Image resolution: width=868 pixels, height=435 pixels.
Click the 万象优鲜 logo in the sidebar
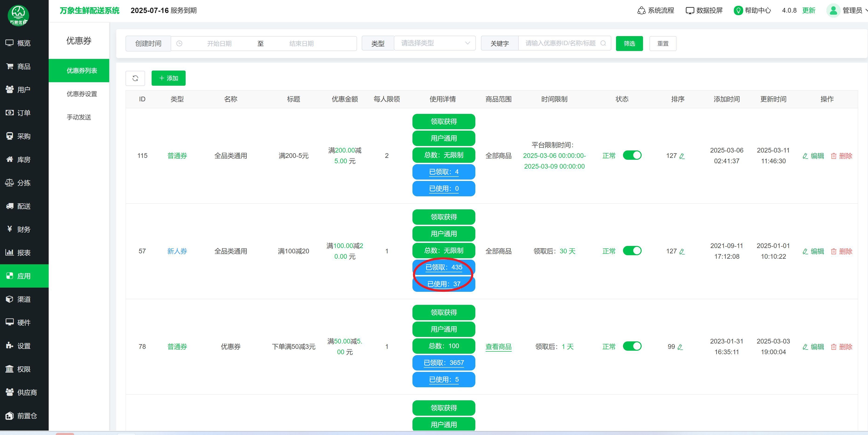pos(18,15)
